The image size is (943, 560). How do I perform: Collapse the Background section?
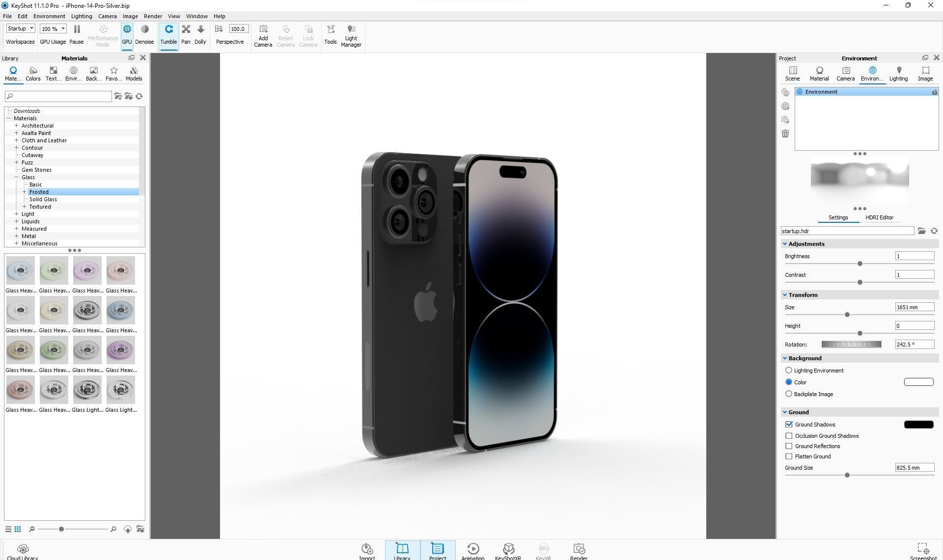(785, 358)
